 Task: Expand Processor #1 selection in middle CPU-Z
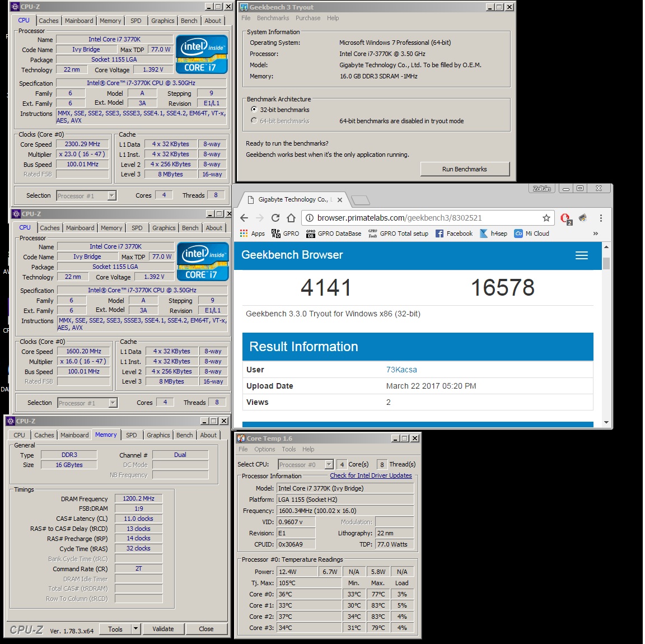pyautogui.click(x=113, y=403)
